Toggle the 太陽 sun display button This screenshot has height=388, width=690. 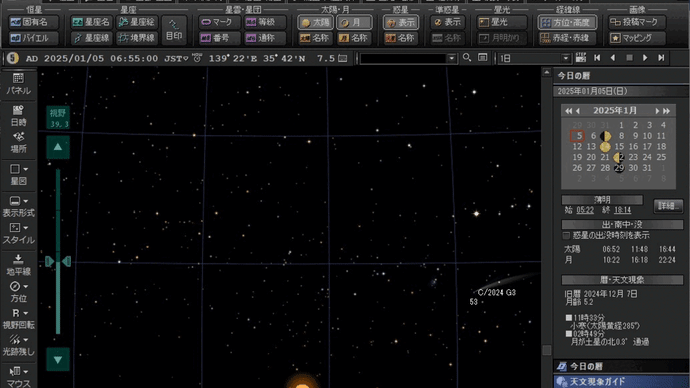coord(316,22)
